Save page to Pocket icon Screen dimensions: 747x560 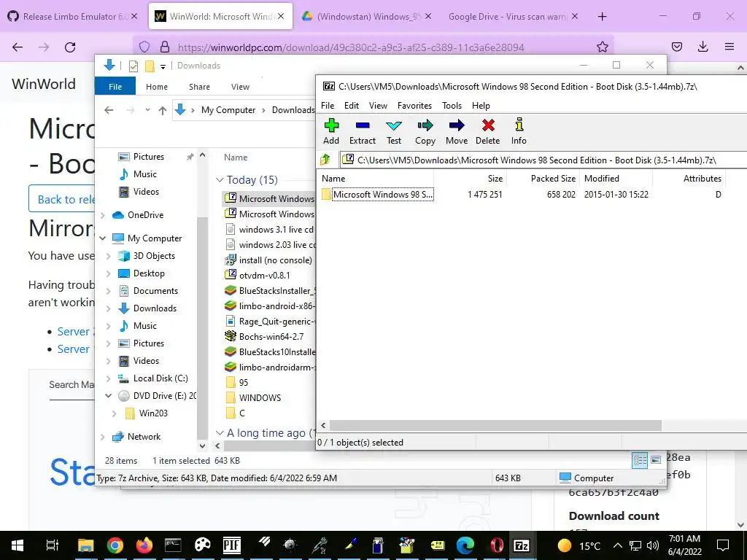[x=676, y=47]
